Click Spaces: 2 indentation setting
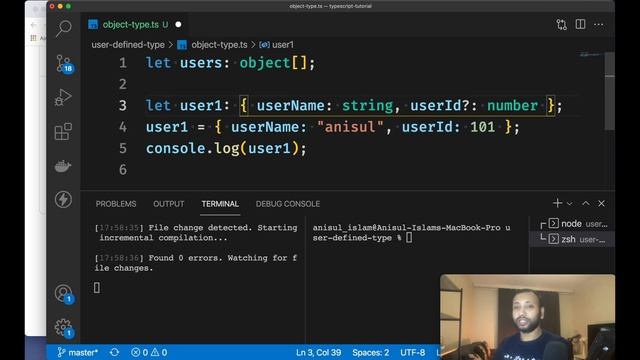 pyautogui.click(x=371, y=352)
